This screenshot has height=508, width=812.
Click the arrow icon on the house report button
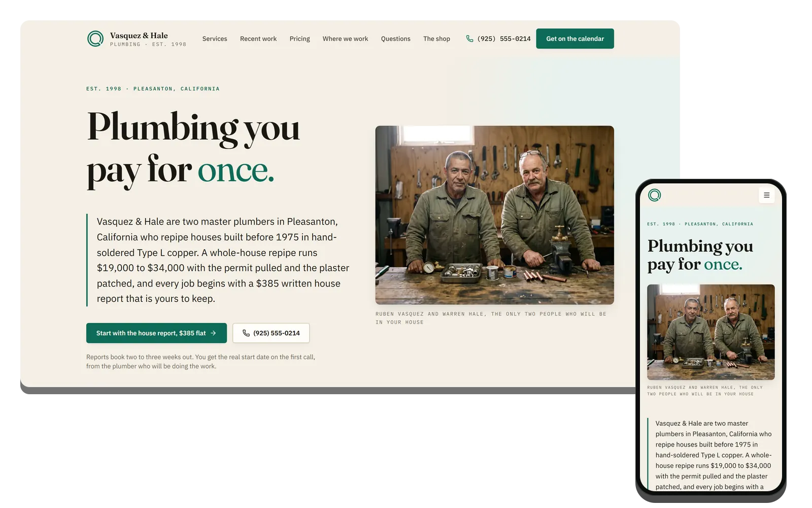[214, 333]
